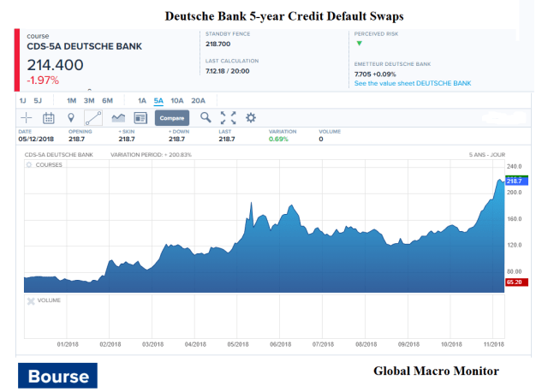Click the COURSES panel gear icon
Image resolution: width=548 pixels, height=392 pixels.
coord(28,164)
